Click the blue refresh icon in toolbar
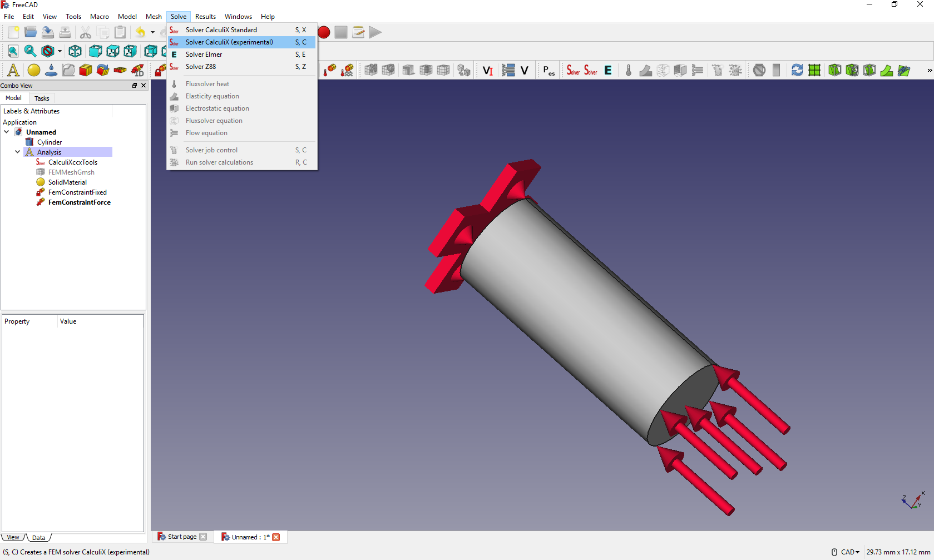934x560 pixels. point(797,70)
